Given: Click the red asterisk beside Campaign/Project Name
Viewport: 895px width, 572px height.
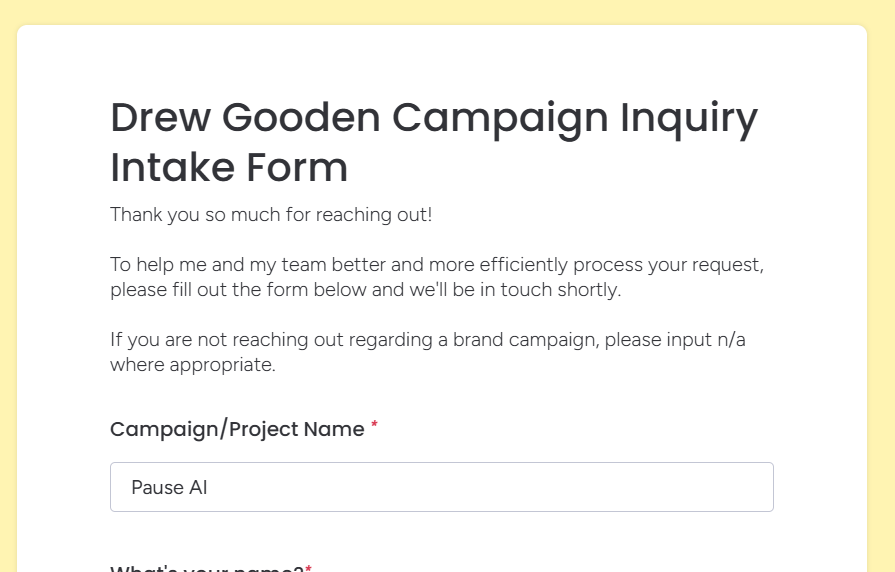Looking at the screenshot, I should pos(375,427).
